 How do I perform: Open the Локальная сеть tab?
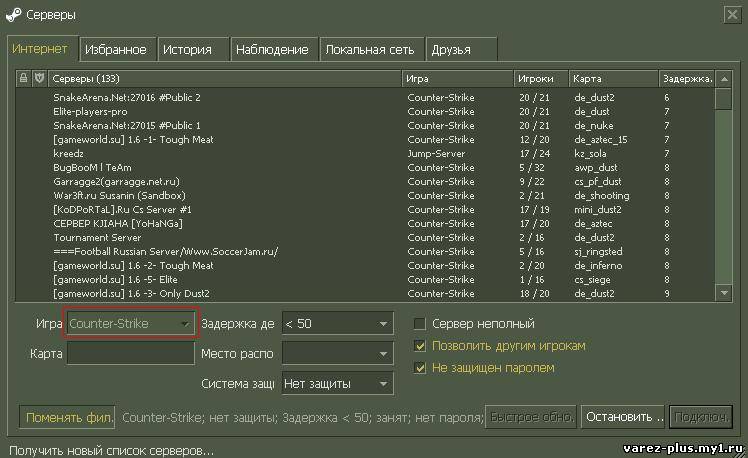click(370, 49)
